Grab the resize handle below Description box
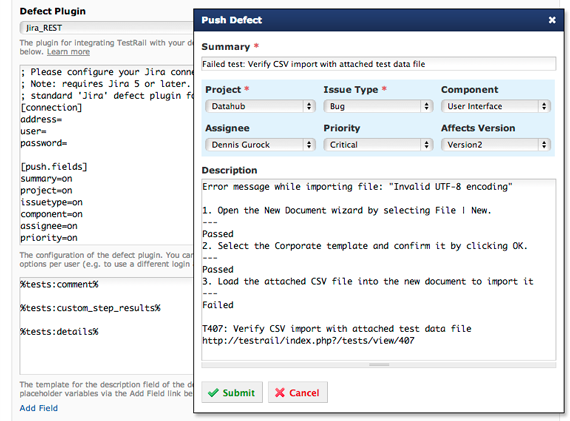 tap(378, 365)
